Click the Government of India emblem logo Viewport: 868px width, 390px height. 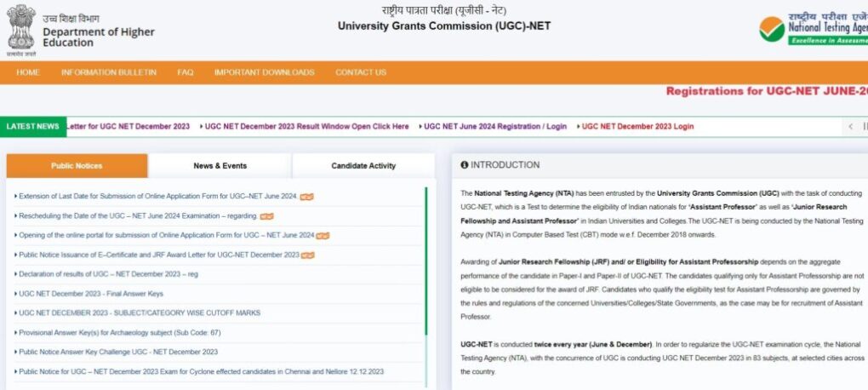[21, 30]
